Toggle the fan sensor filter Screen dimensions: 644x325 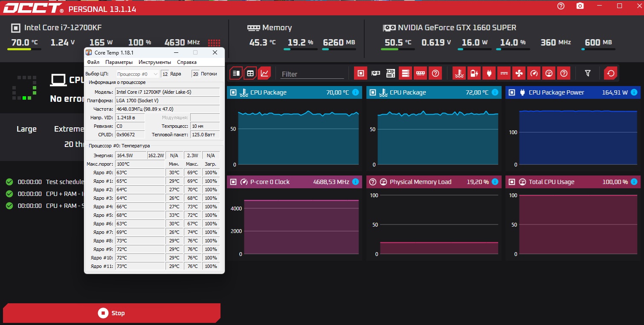point(519,73)
